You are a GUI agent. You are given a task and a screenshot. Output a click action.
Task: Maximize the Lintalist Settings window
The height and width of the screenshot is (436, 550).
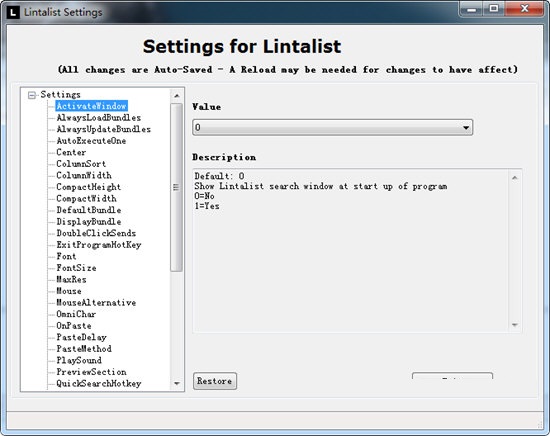click(494, 9)
